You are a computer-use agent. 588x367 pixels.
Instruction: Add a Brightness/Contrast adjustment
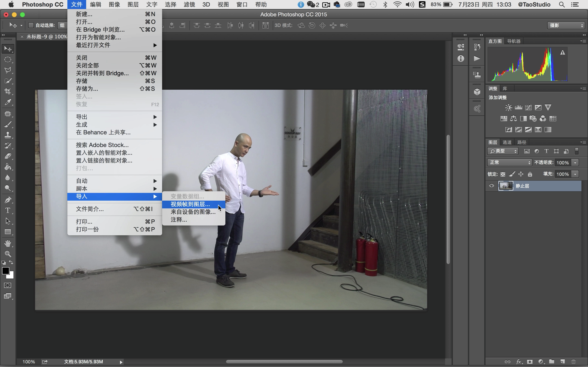(x=508, y=107)
